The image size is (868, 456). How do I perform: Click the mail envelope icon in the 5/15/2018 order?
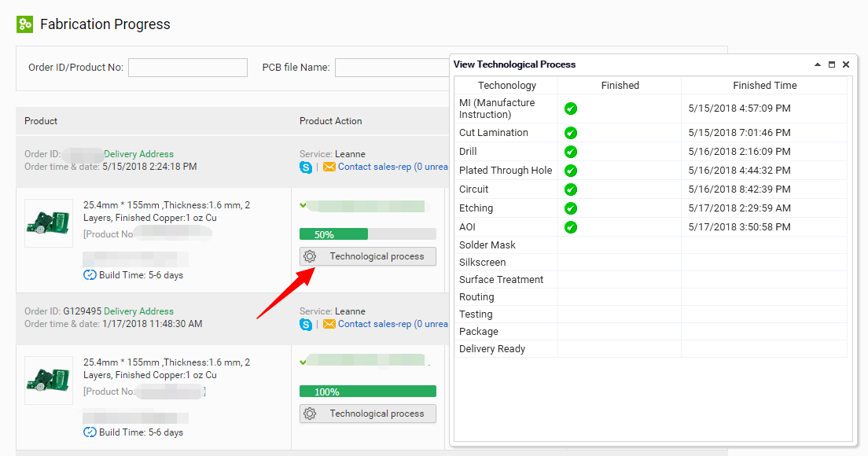pos(329,167)
